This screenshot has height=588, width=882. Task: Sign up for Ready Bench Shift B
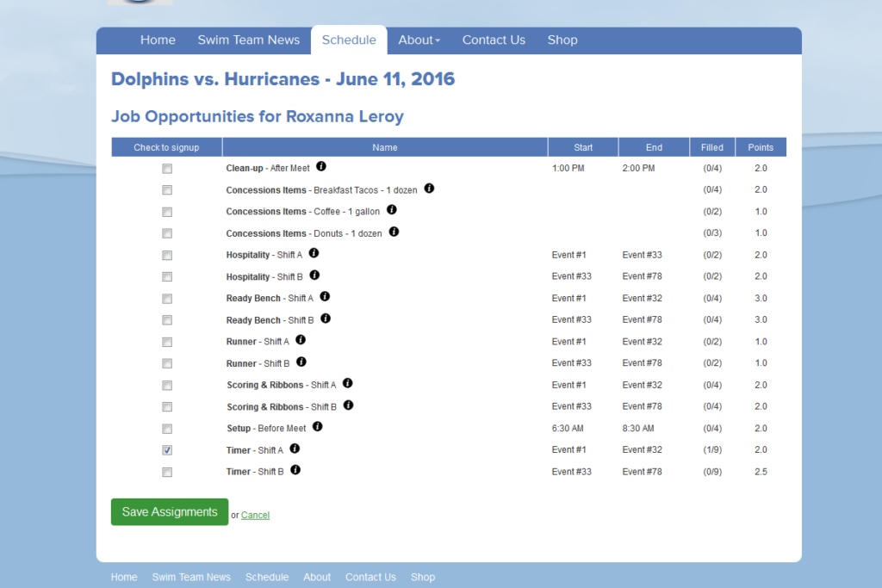point(167,320)
